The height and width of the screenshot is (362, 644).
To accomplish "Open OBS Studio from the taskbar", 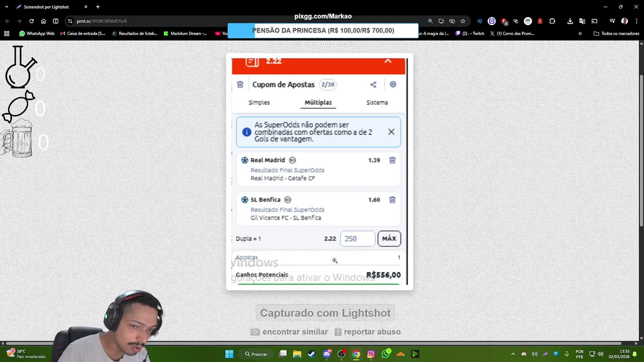I will (341, 354).
